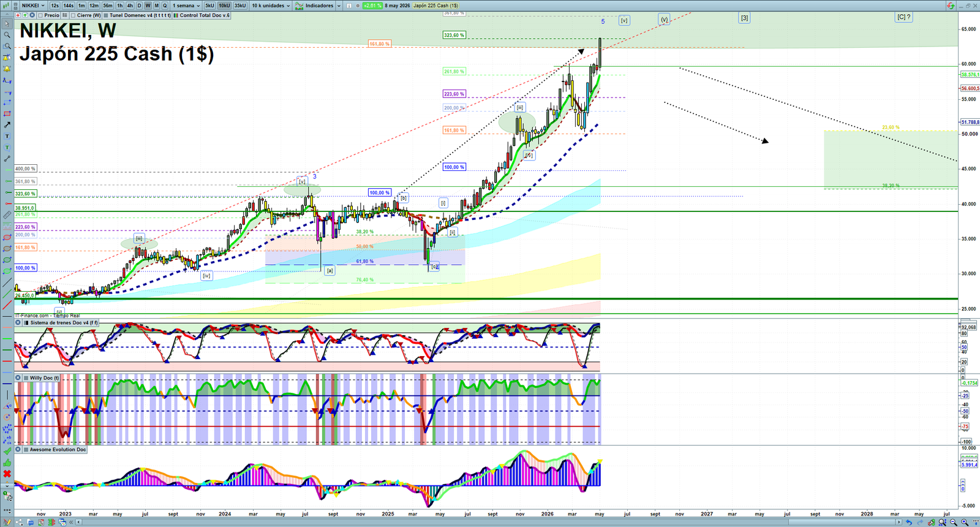Select the magnifier zoom tool
Image resolution: width=980 pixels, height=527 pixels.
pos(7,34)
